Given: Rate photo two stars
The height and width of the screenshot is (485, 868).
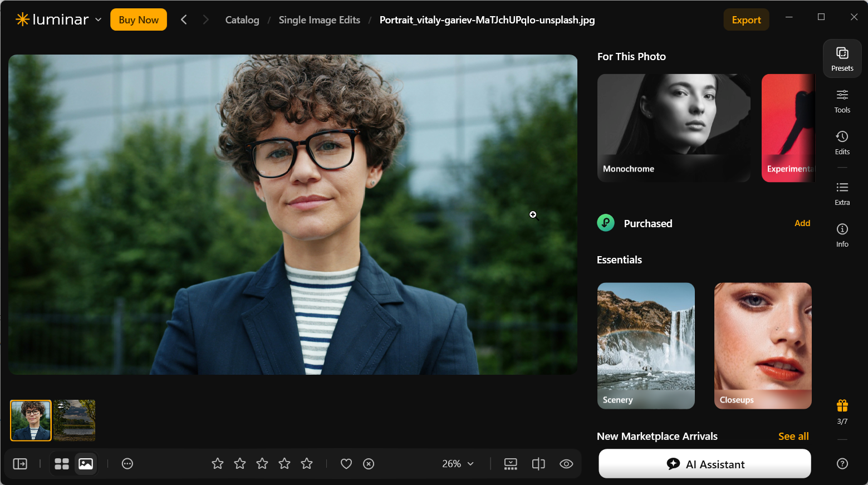Looking at the screenshot, I should (x=240, y=464).
